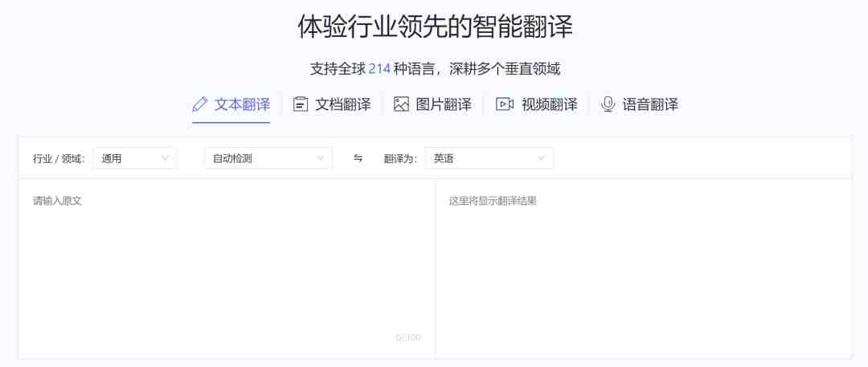Switch to the 文本翻译 tab

231,104
